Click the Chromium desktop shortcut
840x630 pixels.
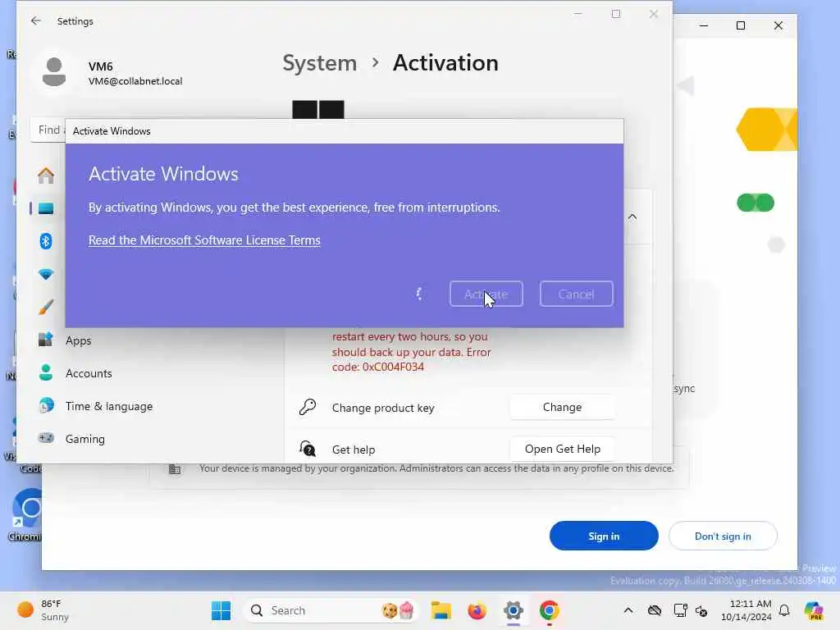click(x=26, y=515)
